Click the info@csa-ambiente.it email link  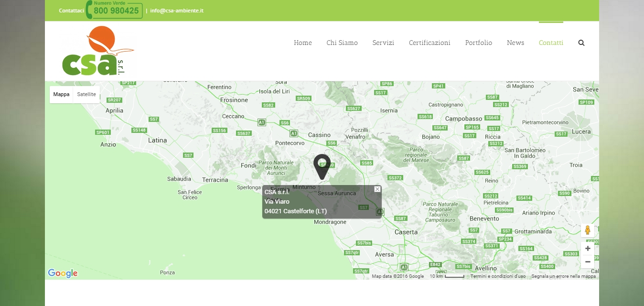(177, 11)
